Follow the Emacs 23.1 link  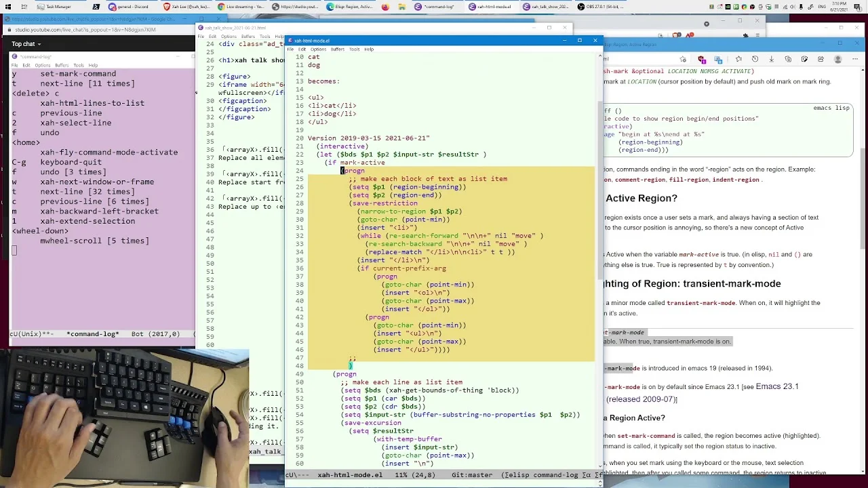(x=777, y=386)
